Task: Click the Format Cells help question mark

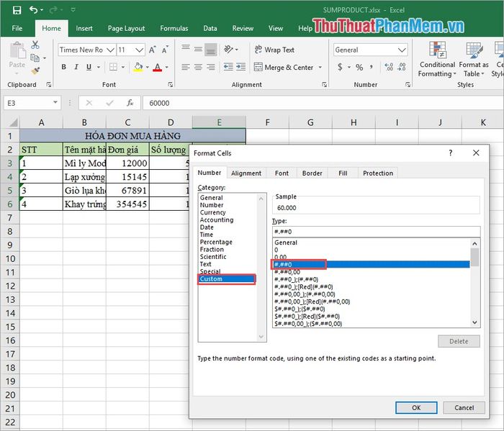Action: pos(450,153)
